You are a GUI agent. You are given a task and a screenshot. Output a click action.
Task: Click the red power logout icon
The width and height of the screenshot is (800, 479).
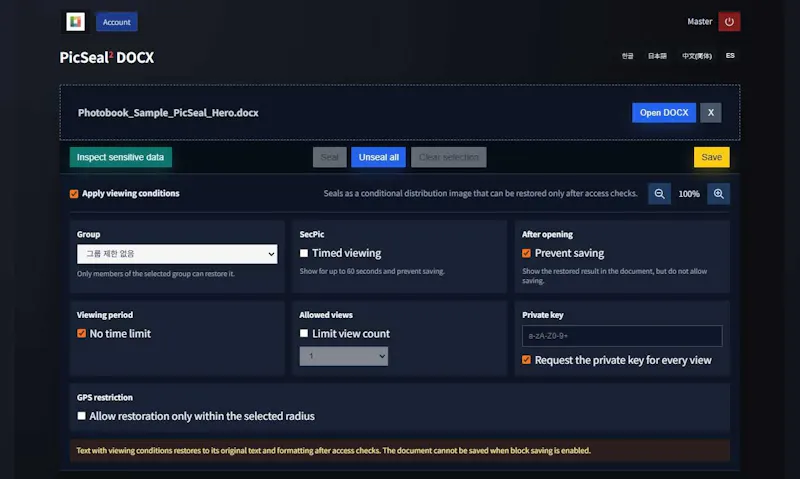(729, 21)
